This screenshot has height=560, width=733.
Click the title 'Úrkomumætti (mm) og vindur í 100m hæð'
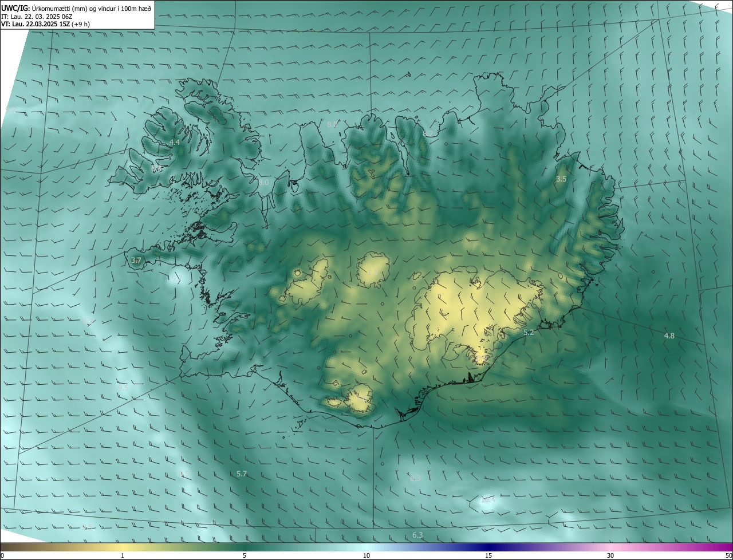[91, 8]
